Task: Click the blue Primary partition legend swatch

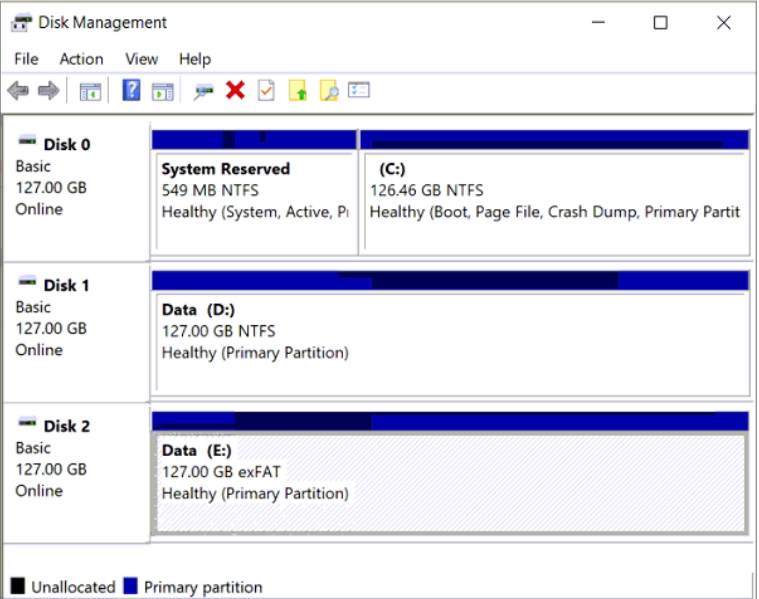Action: (x=130, y=587)
